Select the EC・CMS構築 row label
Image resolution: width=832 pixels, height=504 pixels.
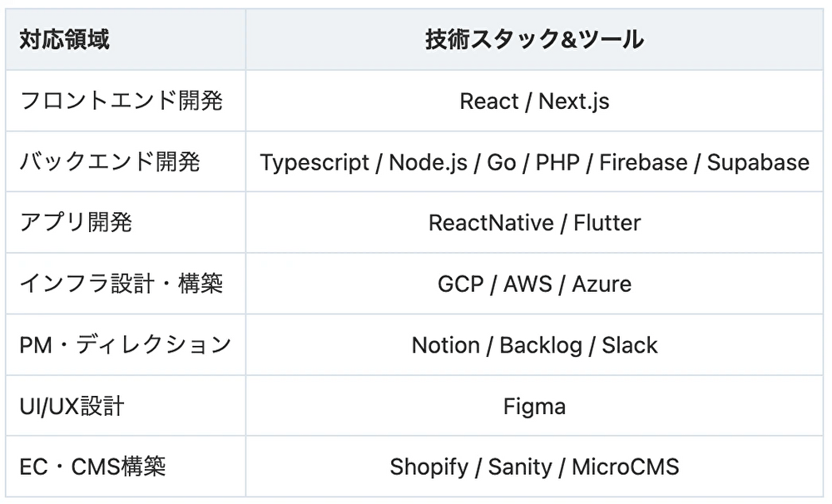92,467
